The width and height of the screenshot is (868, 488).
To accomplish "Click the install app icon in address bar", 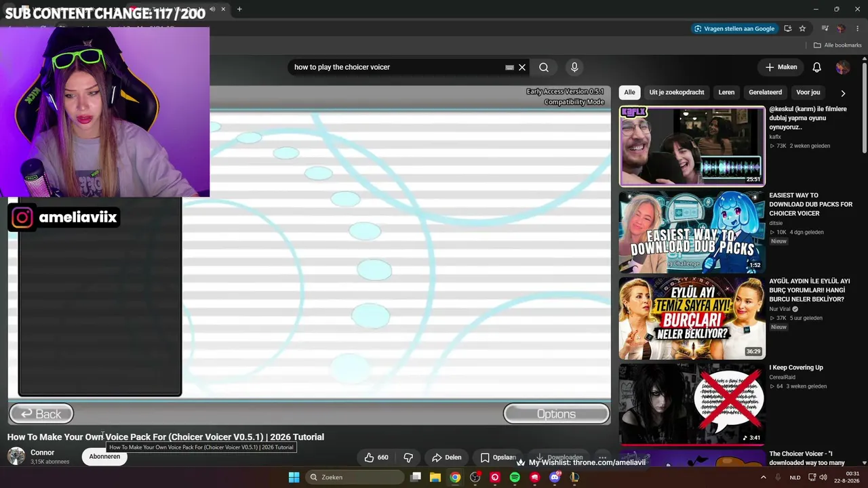I will coord(788,28).
